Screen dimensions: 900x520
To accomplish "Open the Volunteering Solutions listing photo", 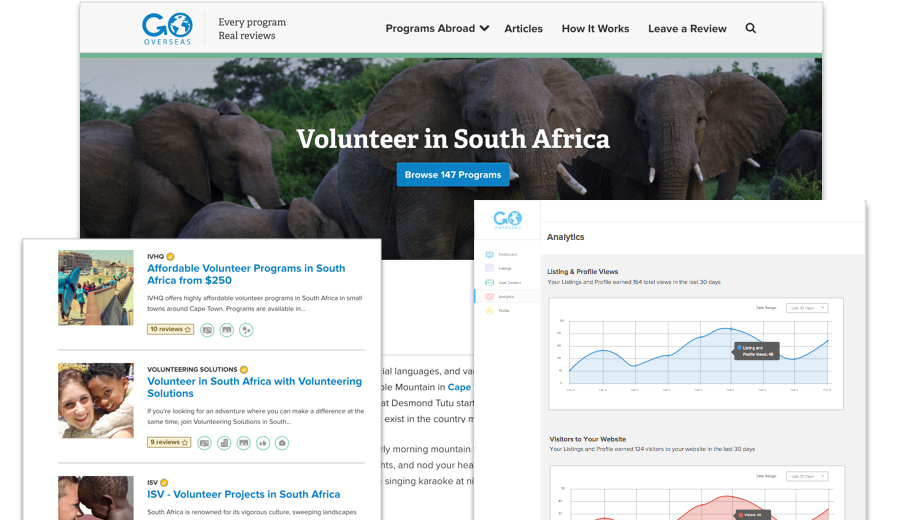I will click(96, 401).
